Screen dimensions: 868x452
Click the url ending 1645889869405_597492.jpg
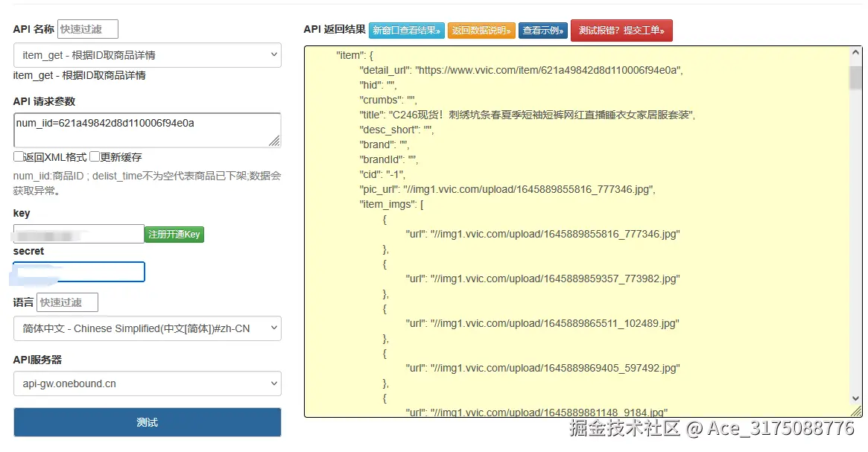(542, 368)
